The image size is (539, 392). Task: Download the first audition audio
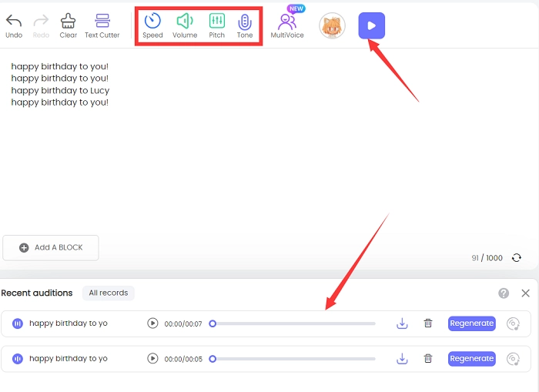point(402,323)
